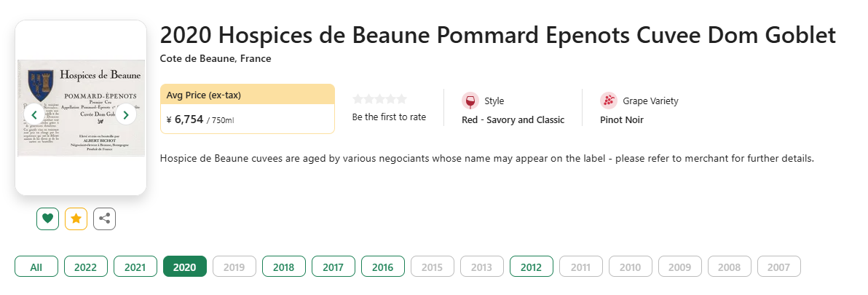
Task: Click the red wine glass Style icon
Action: tap(470, 101)
